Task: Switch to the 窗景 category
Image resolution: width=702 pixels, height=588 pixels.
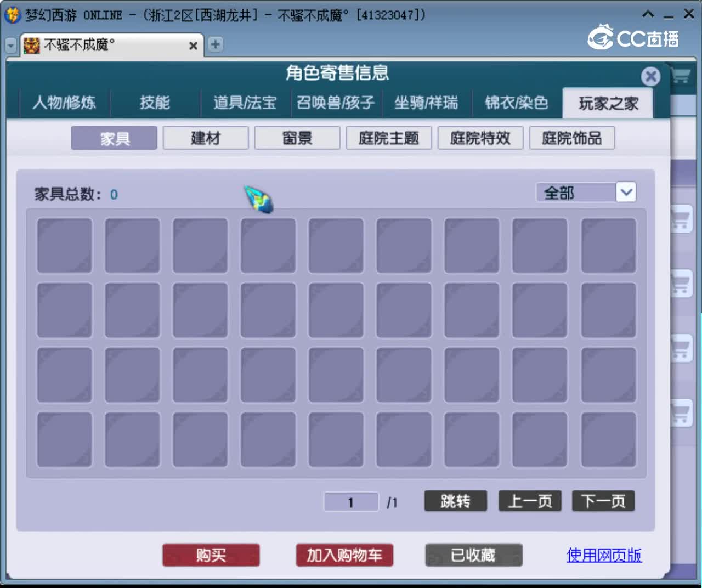Action: coord(297,138)
